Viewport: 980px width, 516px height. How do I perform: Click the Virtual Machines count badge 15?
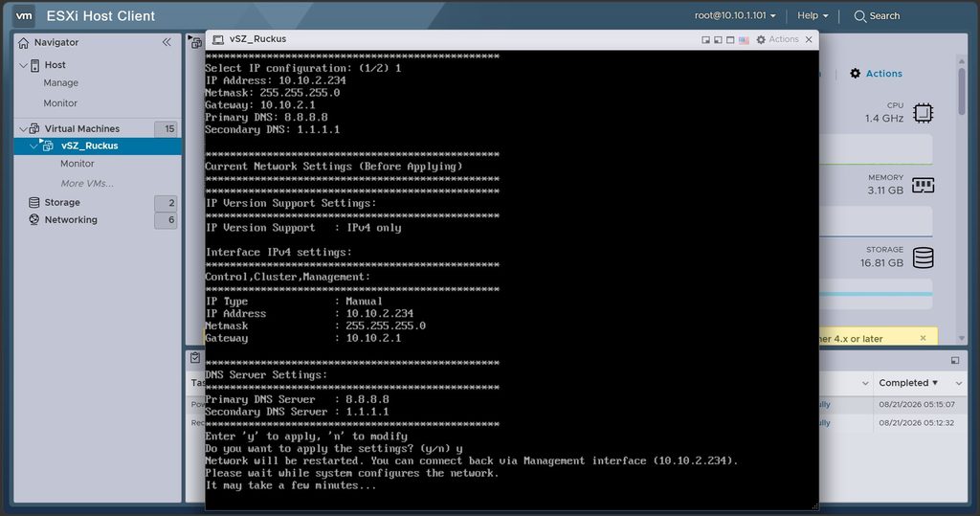click(167, 129)
